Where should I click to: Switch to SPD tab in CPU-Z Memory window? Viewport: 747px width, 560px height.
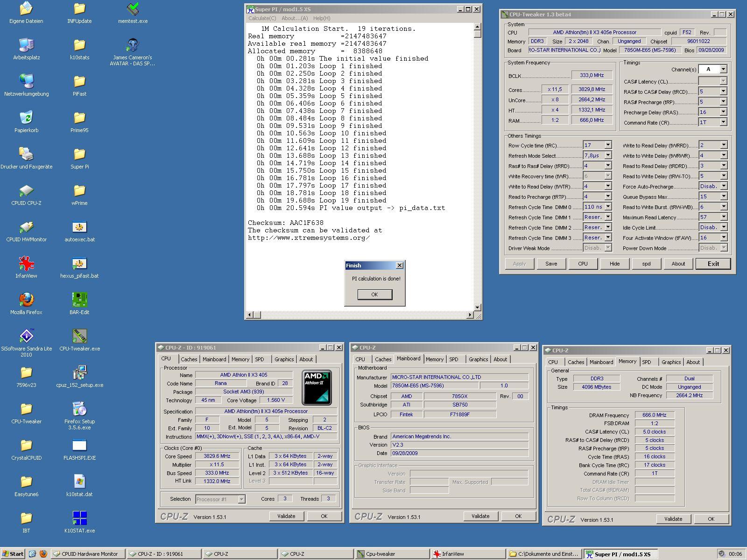click(x=646, y=362)
